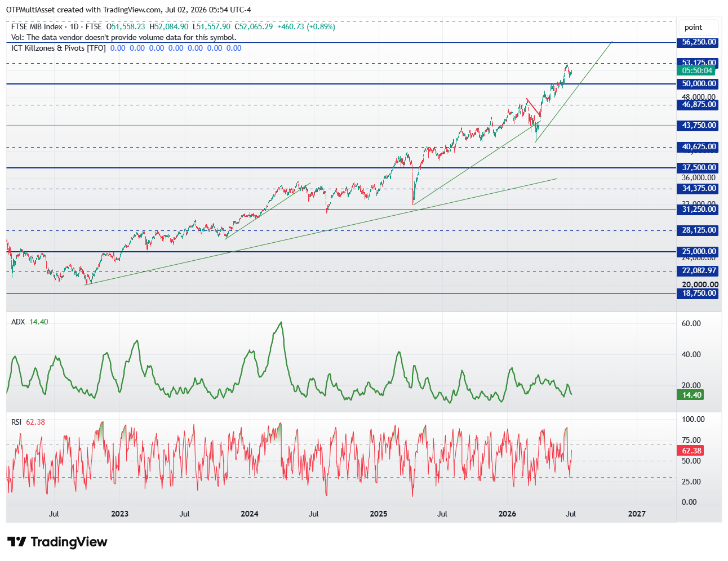This screenshot has width=728, height=561.
Task: Click the 31,250.00 price level label
Action: (x=699, y=210)
